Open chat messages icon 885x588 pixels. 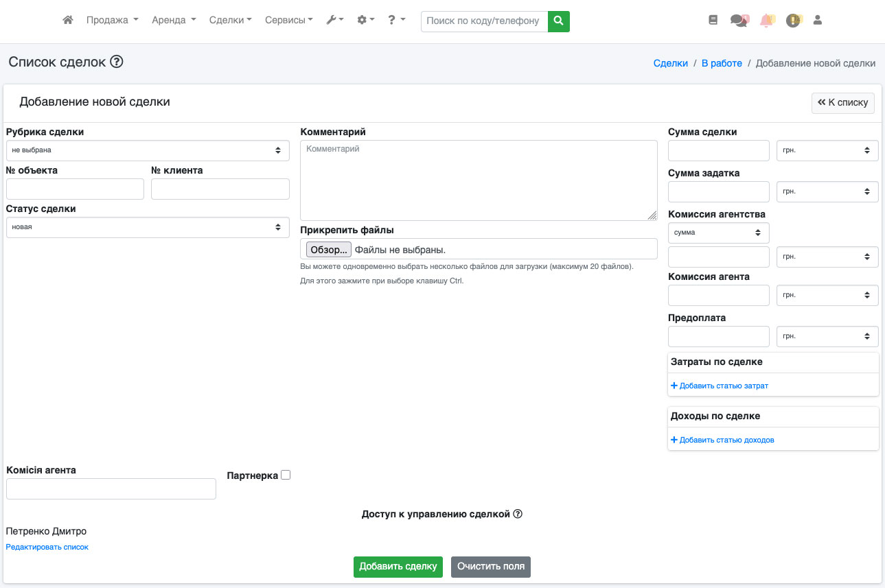[739, 21]
